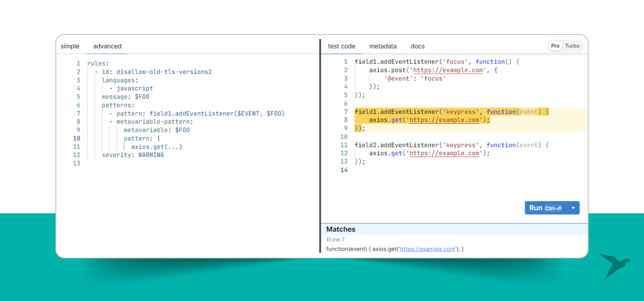Click the green bird logo icon
Screen dimensions: 644x301
pyautogui.click(x=614, y=265)
